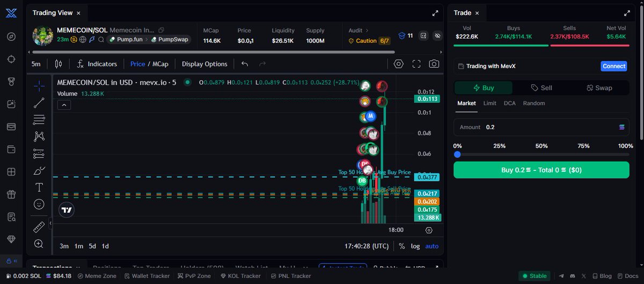This screenshot has width=644, height=284.
Task: Toggle auto scale on the chart
Action: 431,246
